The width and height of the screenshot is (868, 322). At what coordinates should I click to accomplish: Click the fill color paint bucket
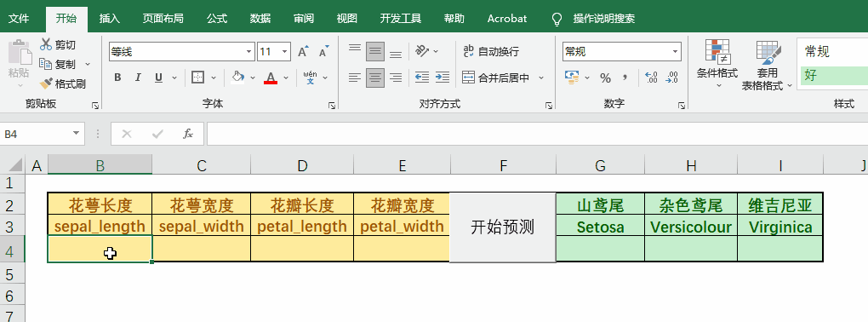pos(238,78)
